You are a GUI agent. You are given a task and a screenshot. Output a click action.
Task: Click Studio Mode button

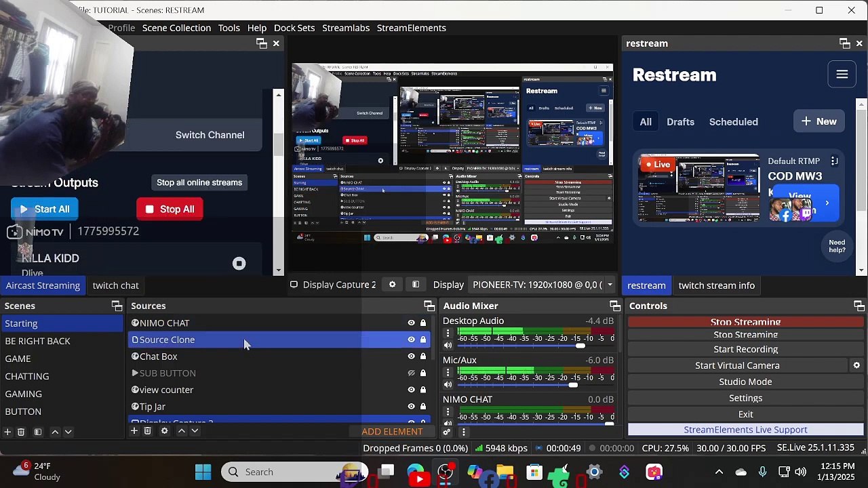click(745, 382)
